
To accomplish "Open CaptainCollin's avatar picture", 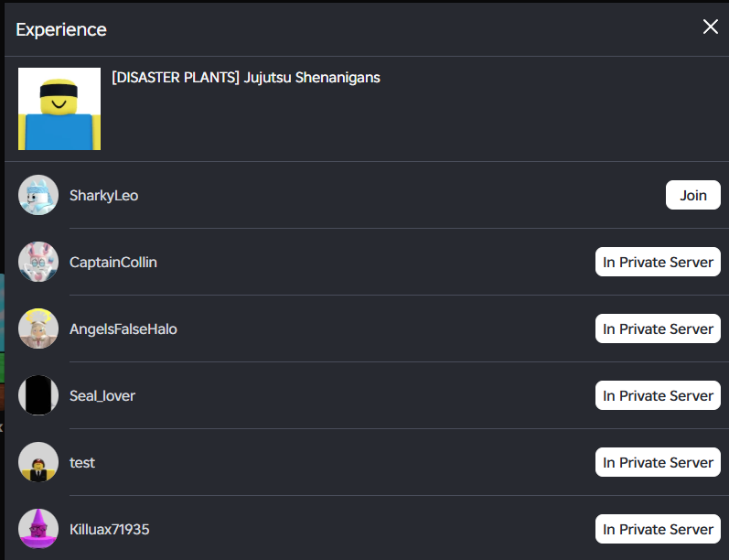I will pos(38,262).
